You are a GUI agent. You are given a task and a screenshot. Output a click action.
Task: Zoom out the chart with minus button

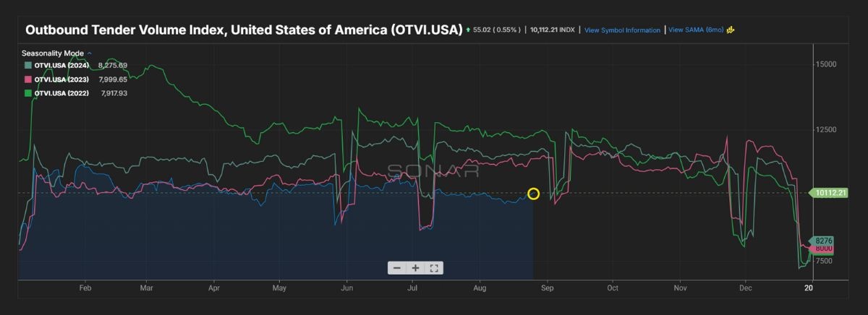(396, 268)
